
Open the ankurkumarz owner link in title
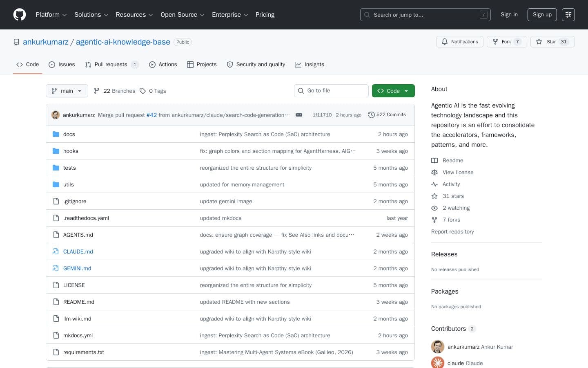pyautogui.click(x=46, y=42)
